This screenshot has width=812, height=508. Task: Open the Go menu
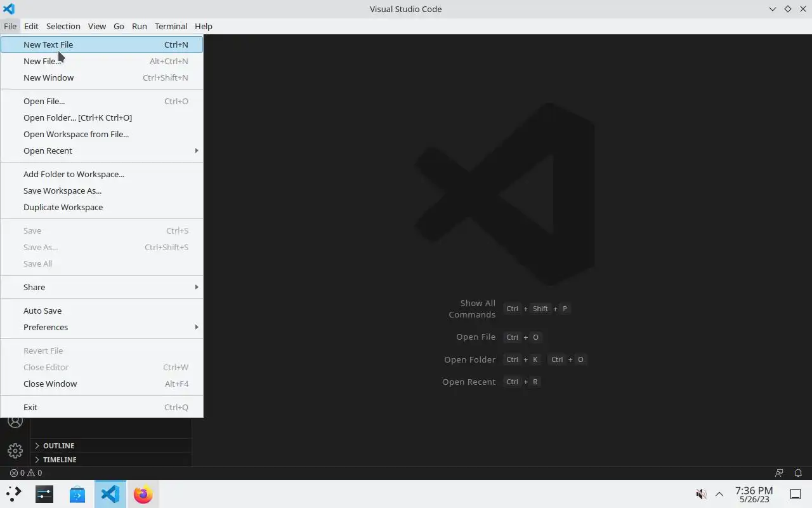point(119,26)
